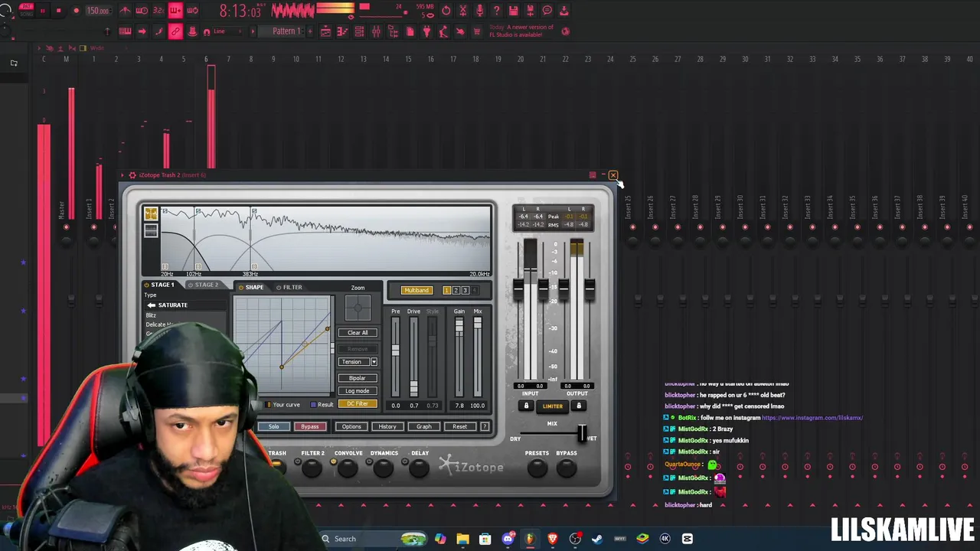The image size is (980, 551).
Task: Click the save project floppy icon
Action: [514, 11]
